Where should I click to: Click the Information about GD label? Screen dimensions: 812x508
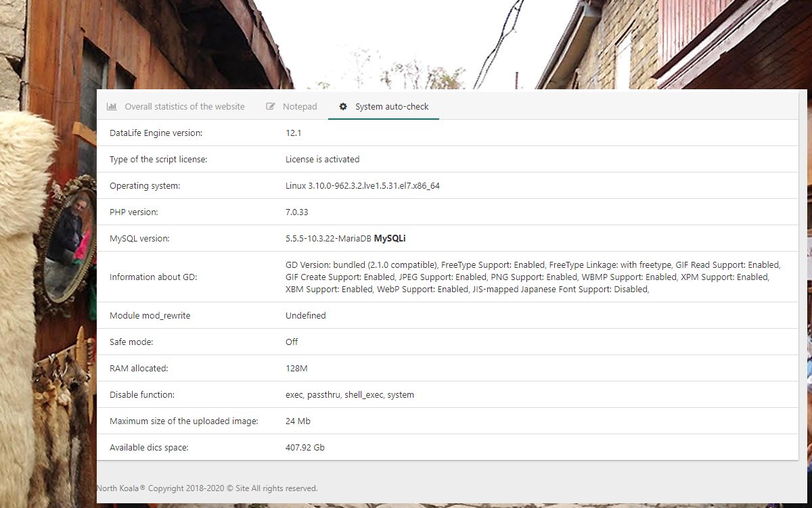click(153, 277)
